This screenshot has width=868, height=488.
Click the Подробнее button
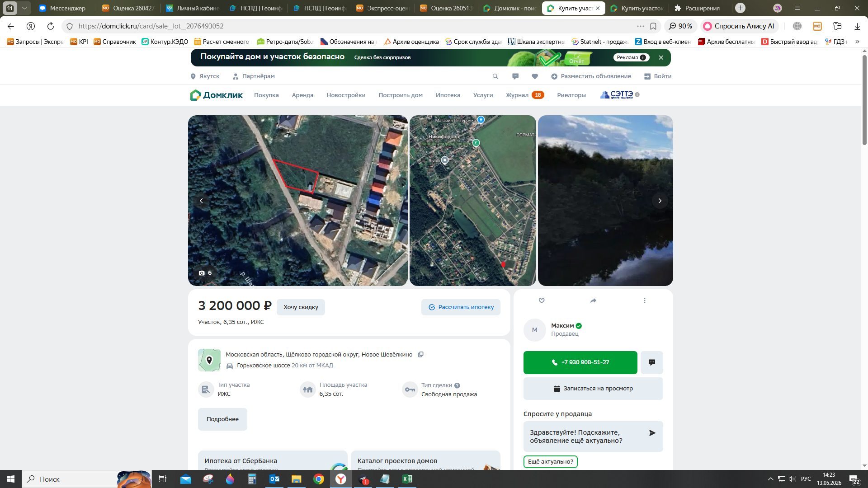coord(222,419)
